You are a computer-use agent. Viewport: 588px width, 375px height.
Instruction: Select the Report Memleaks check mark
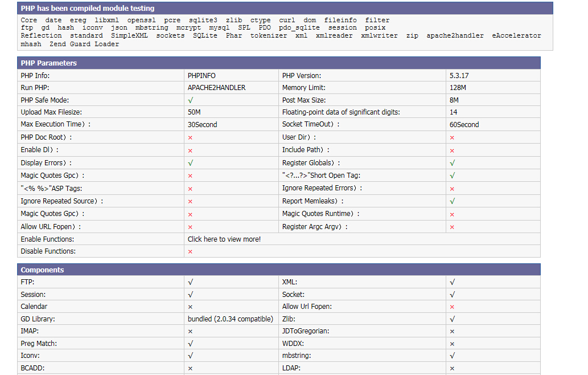(x=452, y=201)
